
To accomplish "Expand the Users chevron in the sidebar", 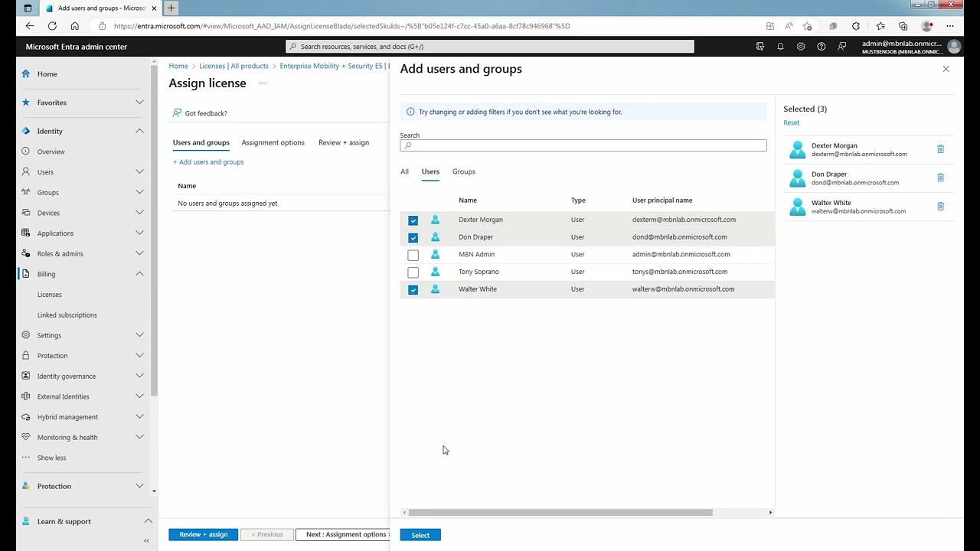I will [139, 172].
